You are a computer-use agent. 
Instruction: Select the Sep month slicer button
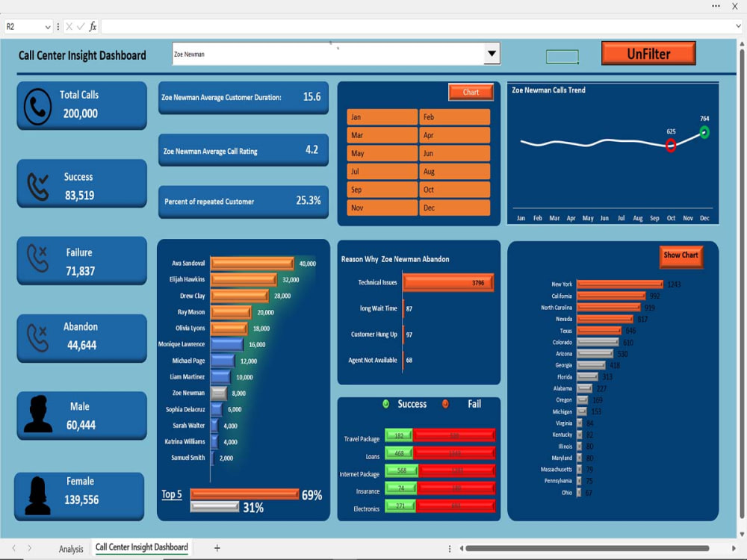[x=382, y=190]
